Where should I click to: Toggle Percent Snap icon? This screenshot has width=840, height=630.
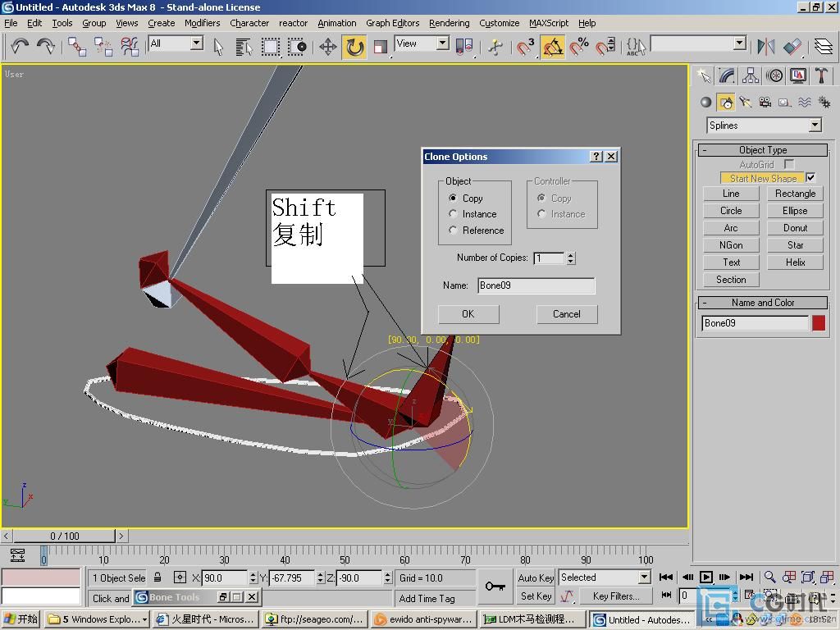pyautogui.click(x=578, y=47)
